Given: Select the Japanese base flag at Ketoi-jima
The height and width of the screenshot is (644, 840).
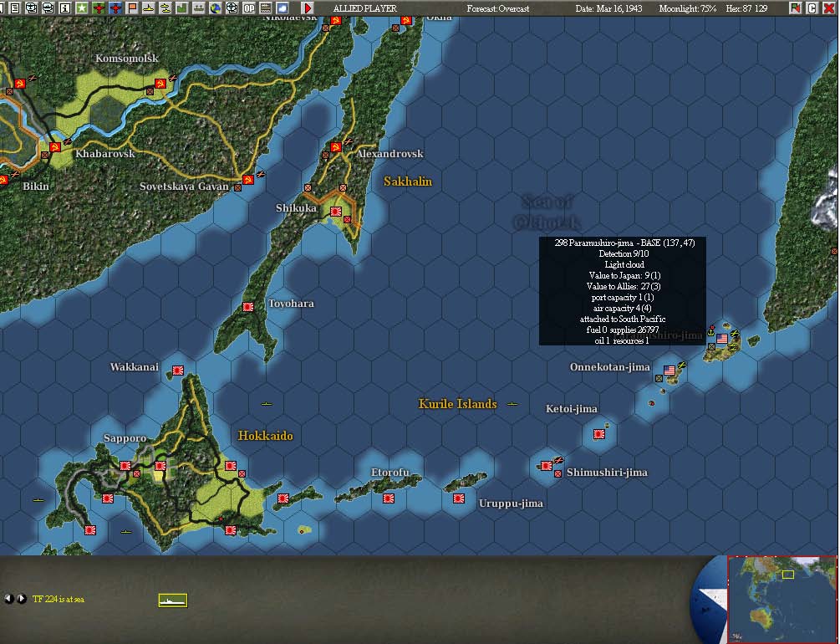Looking at the screenshot, I should pyautogui.click(x=599, y=434).
